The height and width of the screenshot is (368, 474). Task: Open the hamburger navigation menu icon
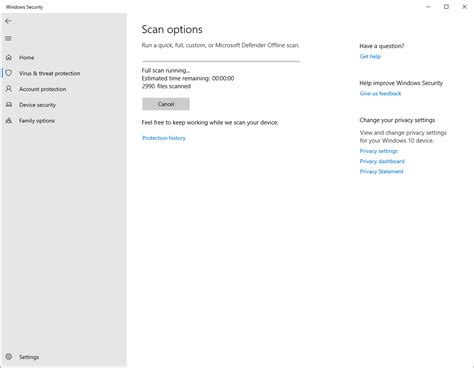point(8,39)
